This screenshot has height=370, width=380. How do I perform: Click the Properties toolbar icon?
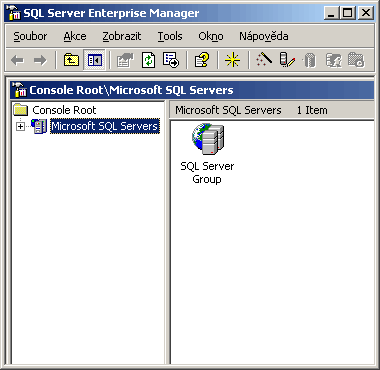(x=125, y=60)
